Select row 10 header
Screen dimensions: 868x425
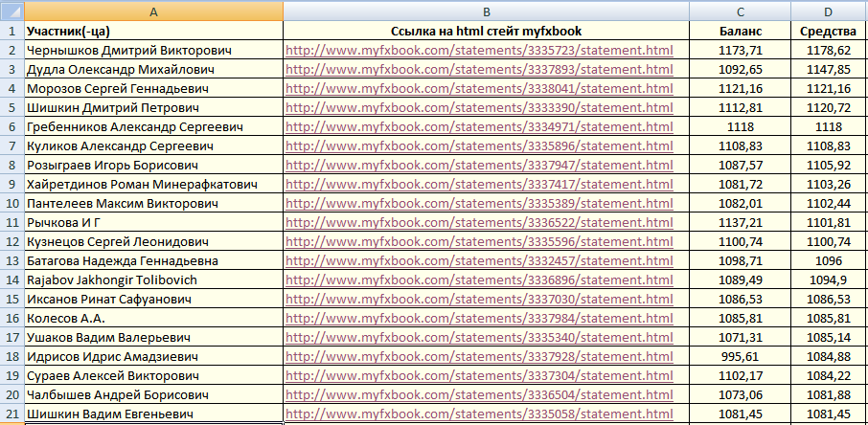tap(11, 203)
